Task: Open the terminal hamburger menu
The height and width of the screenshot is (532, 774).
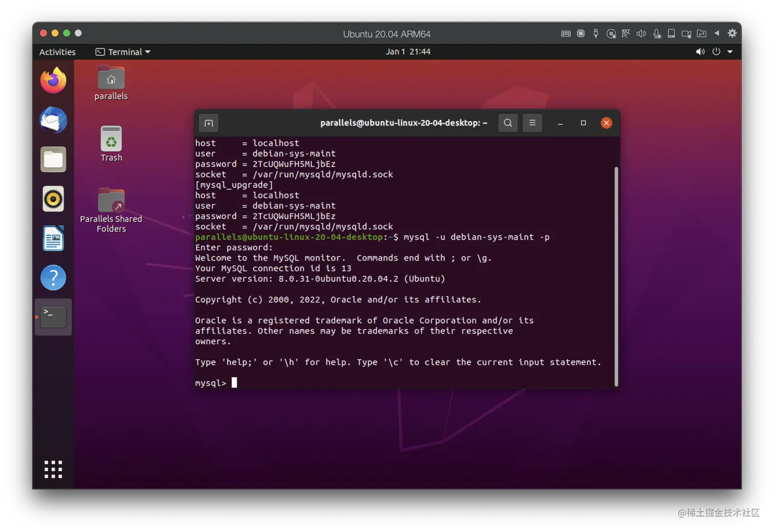Action: tap(532, 123)
